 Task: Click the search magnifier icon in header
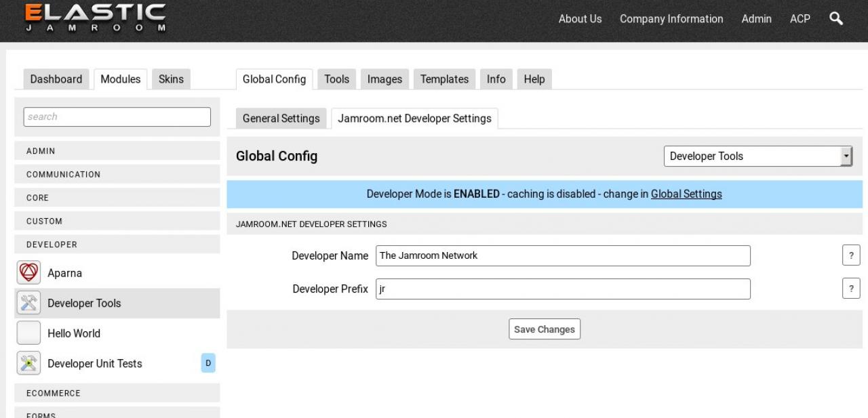tap(836, 19)
